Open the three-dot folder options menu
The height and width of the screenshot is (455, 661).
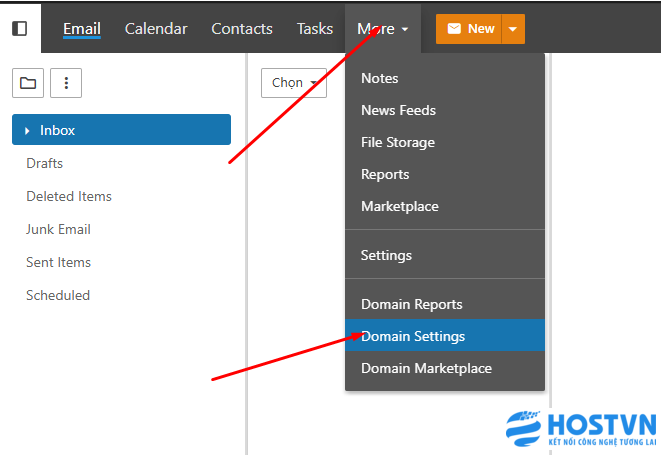(x=66, y=83)
